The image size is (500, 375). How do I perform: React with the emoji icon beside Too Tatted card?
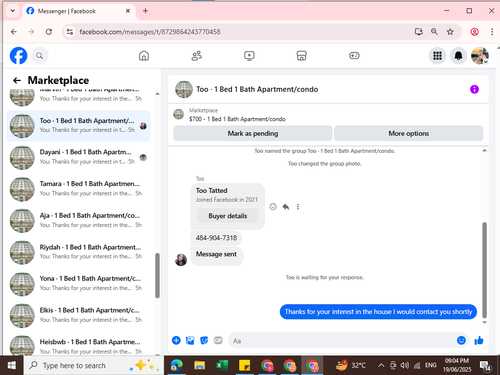pos(273,207)
